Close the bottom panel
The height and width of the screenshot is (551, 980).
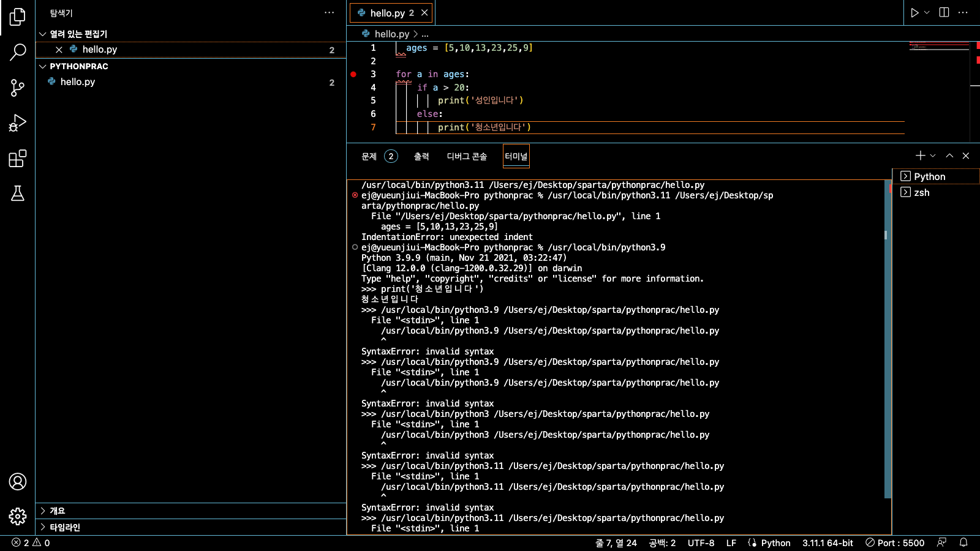point(966,156)
